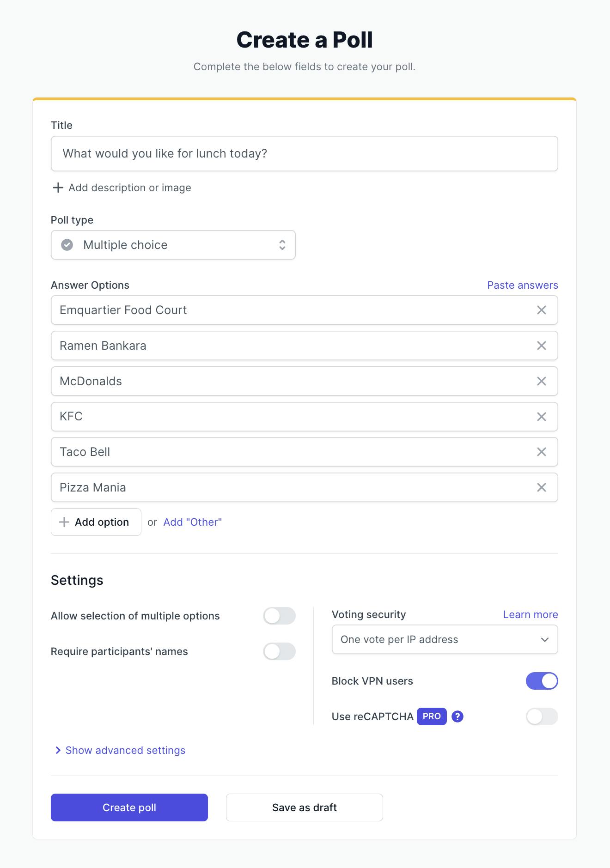Open the Voting security dropdown
The image size is (610, 868).
(x=444, y=639)
